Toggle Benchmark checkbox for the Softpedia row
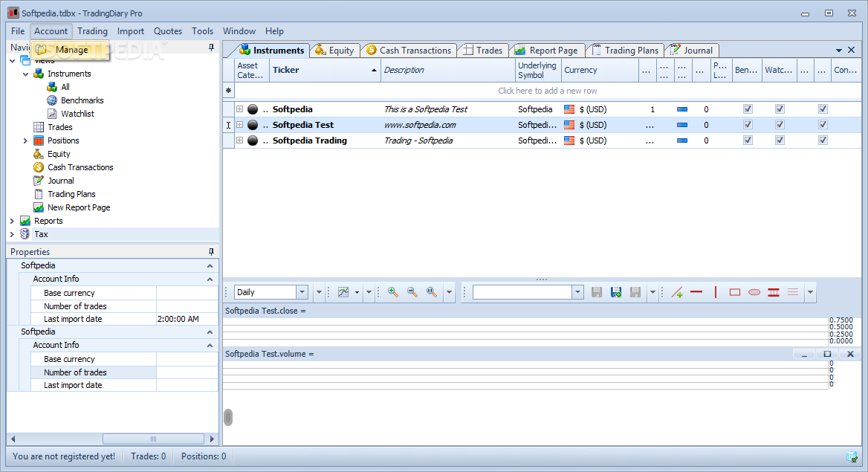868x472 pixels. tap(748, 109)
